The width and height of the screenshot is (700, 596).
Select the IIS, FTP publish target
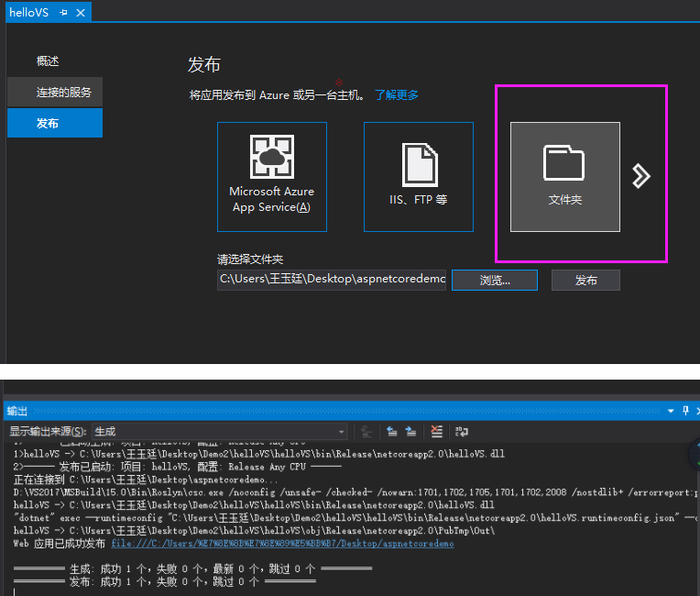pos(419,177)
